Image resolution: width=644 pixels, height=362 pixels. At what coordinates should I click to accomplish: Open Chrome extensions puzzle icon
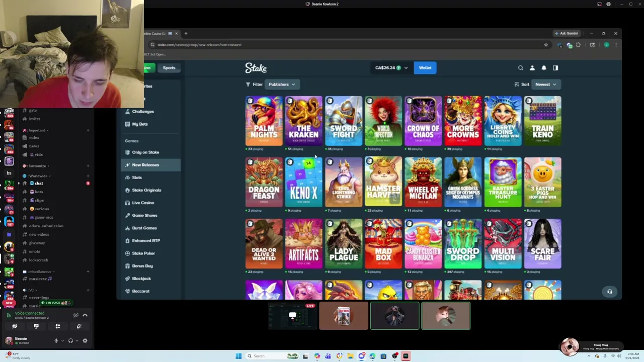click(x=578, y=45)
